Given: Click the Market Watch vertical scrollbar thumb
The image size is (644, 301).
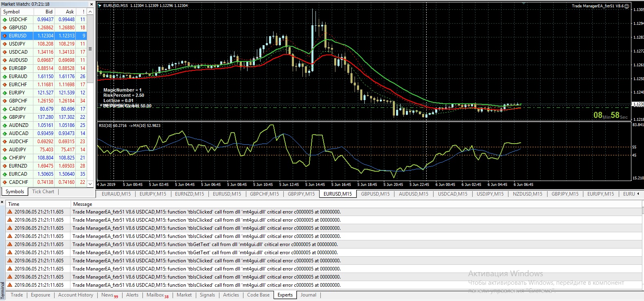Looking at the screenshot, I should click(x=90, y=49).
